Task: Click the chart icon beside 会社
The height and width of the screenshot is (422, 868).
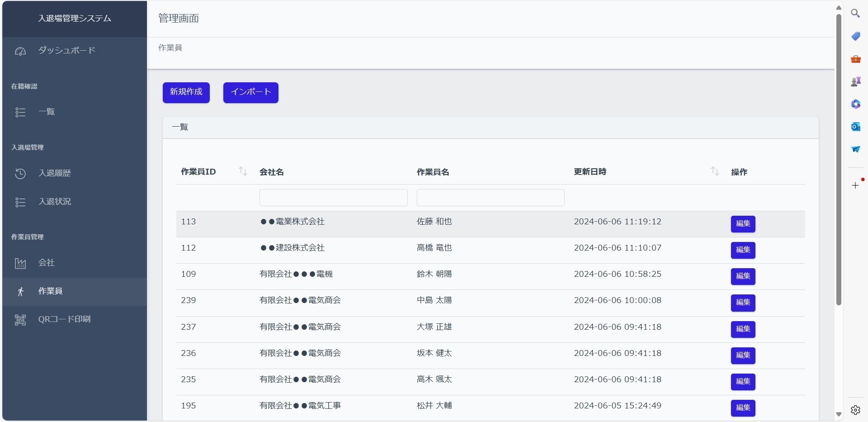Action: pos(20,263)
